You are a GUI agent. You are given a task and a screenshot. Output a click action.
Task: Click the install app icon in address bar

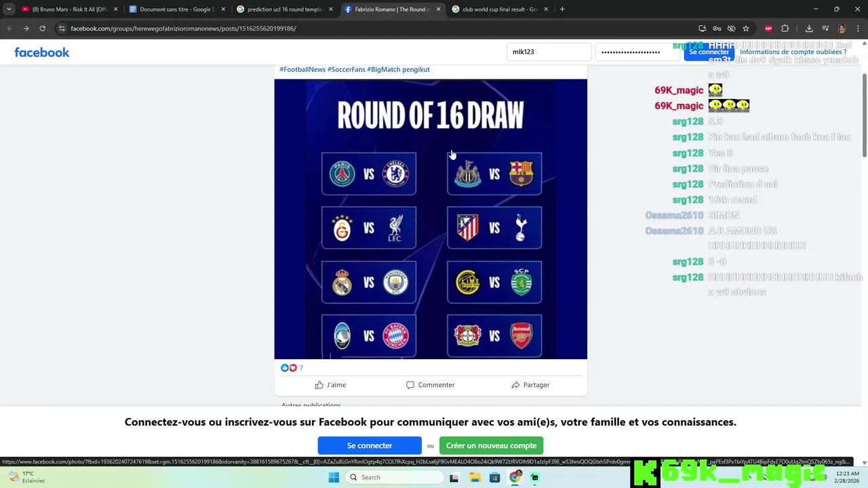(x=703, y=28)
